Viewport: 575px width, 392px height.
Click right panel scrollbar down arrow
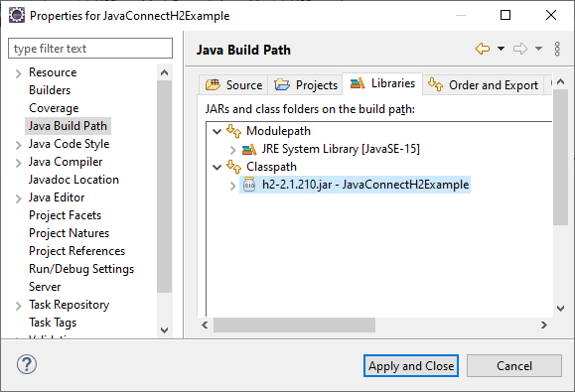(560, 309)
